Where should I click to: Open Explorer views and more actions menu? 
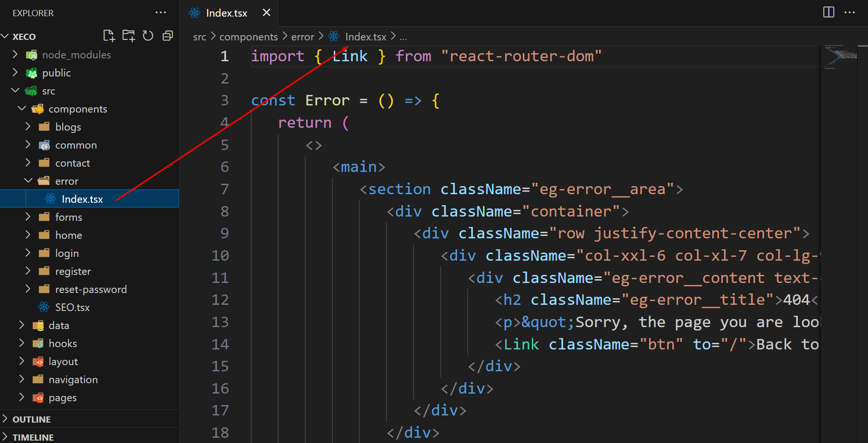(161, 12)
